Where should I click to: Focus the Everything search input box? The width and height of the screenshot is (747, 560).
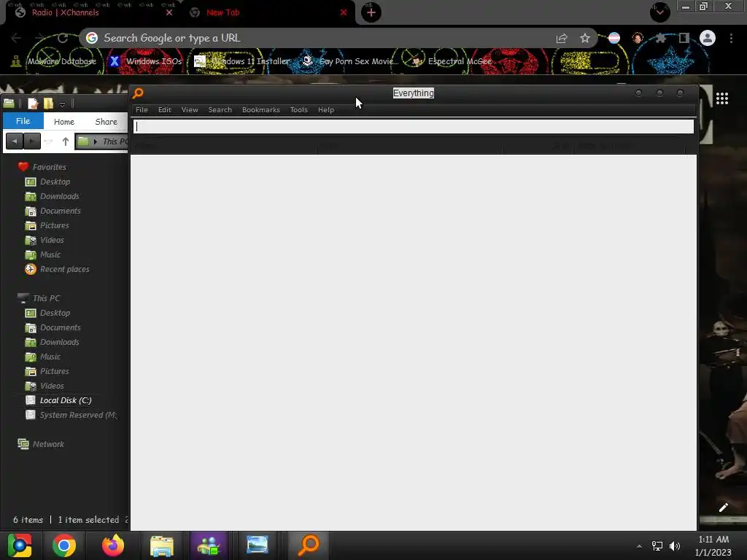(x=413, y=126)
